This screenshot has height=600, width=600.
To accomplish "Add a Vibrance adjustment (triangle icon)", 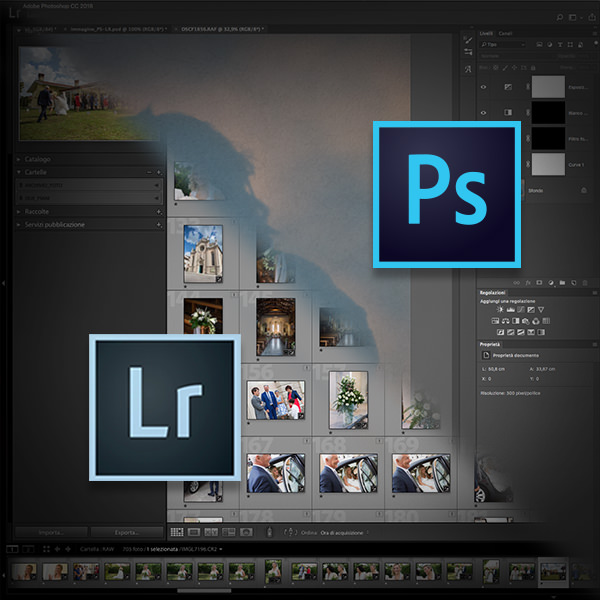I will (x=541, y=310).
